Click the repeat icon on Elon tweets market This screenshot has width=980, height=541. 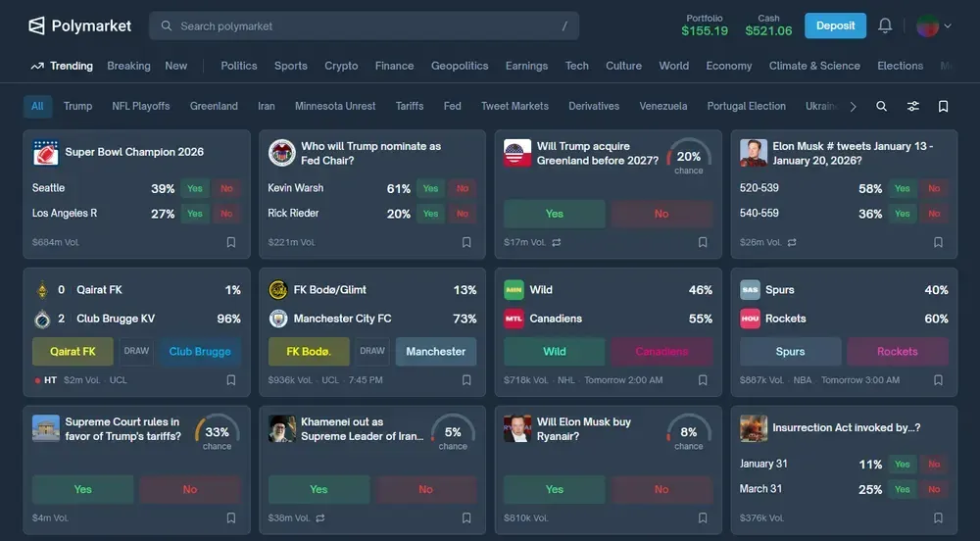pos(792,242)
